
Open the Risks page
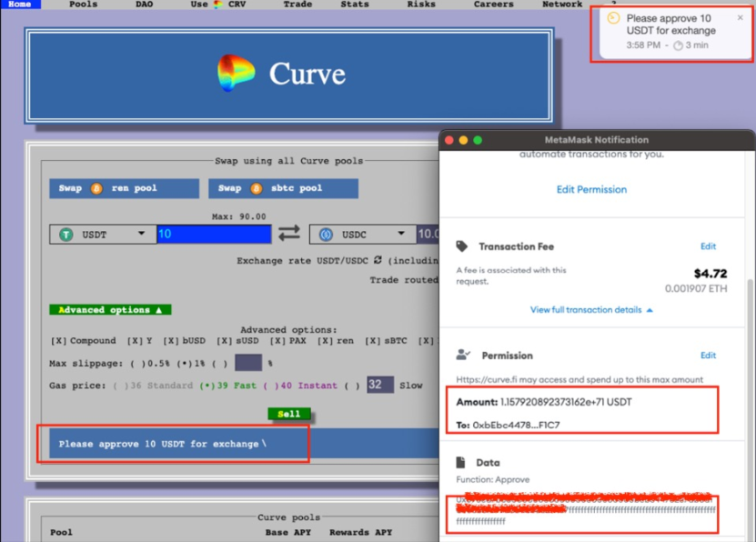[x=421, y=4]
